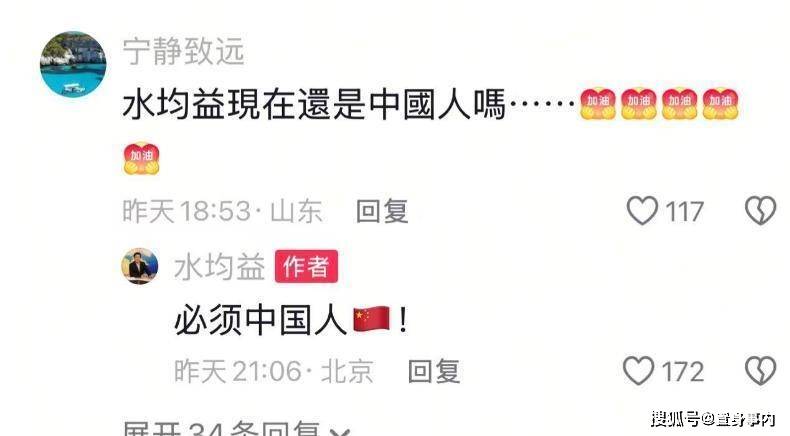790x436 pixels.
Task: Tap the last 加油 sticker on first line
Action: 720,104
